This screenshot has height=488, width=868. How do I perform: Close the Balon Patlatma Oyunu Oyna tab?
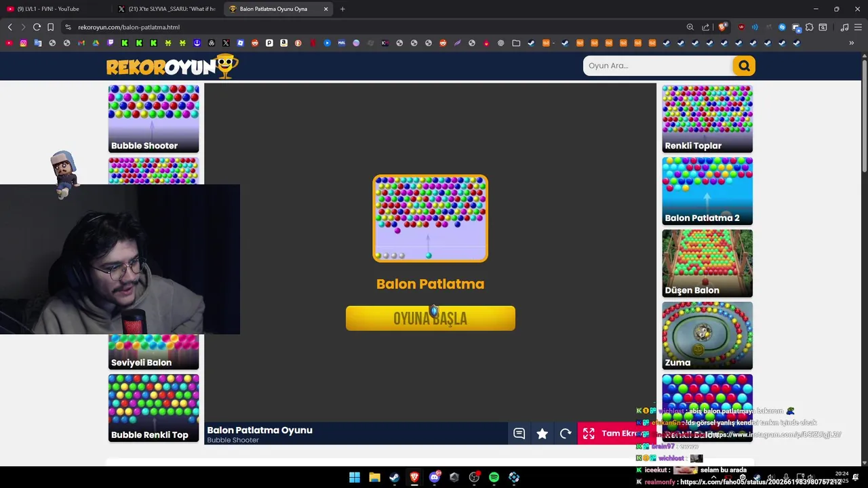coord(326,9)
